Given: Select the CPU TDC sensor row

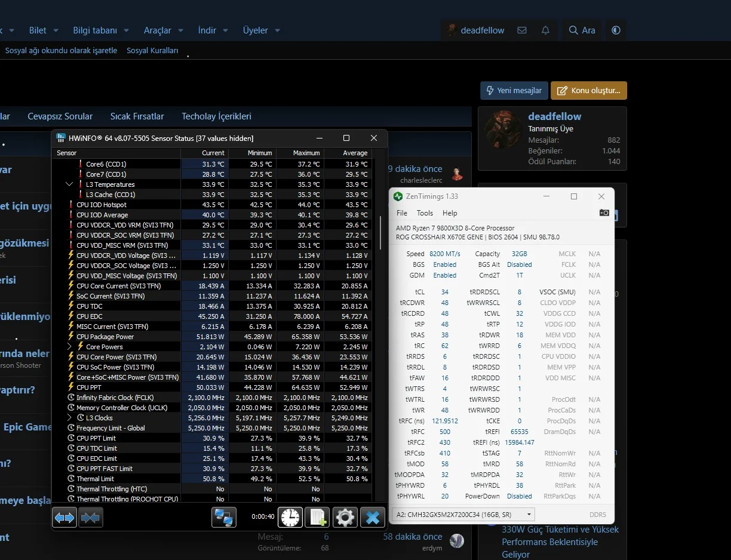Looking at the screenshot, I should point(212,306).
